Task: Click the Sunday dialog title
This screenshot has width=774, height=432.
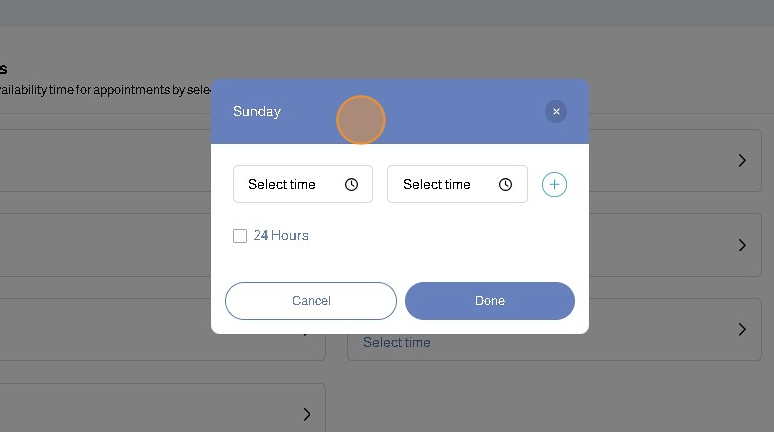Action: [257, 112]
